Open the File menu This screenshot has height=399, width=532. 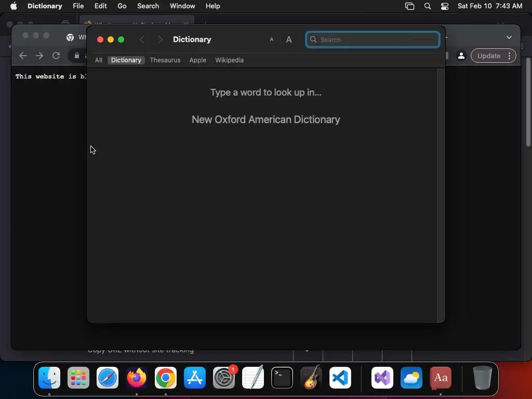point(78,6)
